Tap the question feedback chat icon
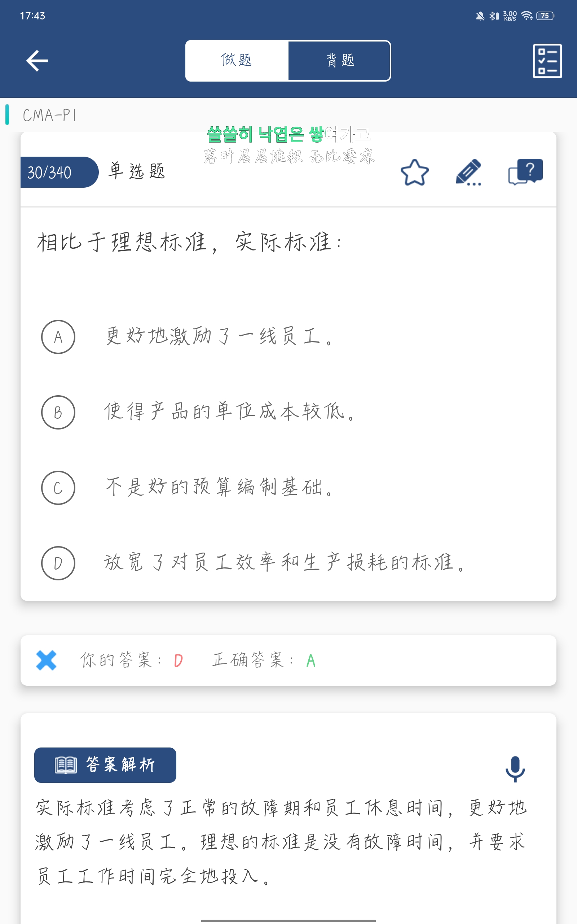 (x=525, y=172)
